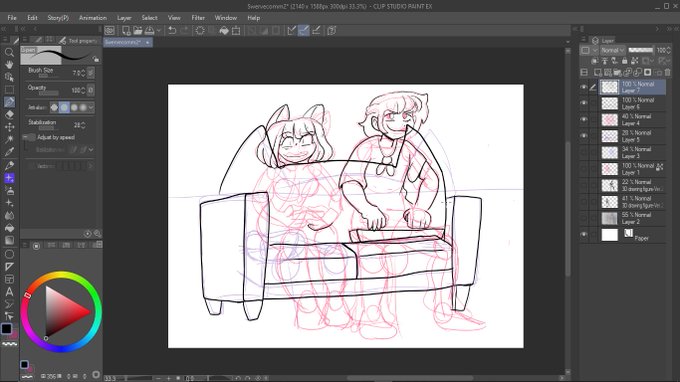Open the Filter menu
The height and width of the screenshot is (382, 680).
click(x=198, y=18)
